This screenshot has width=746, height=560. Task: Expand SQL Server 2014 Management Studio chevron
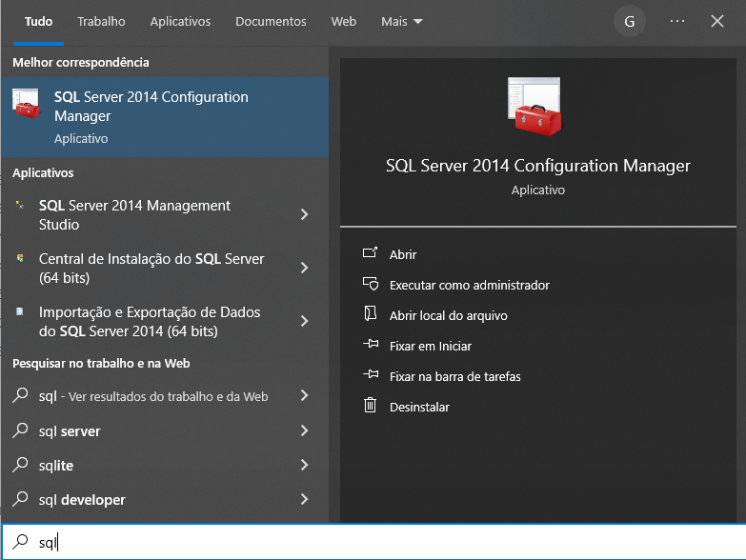pos(305,214)
